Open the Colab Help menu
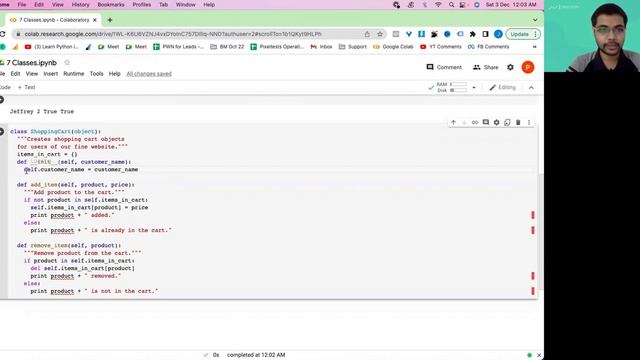 pyautogui.click(x=115, y=74)
